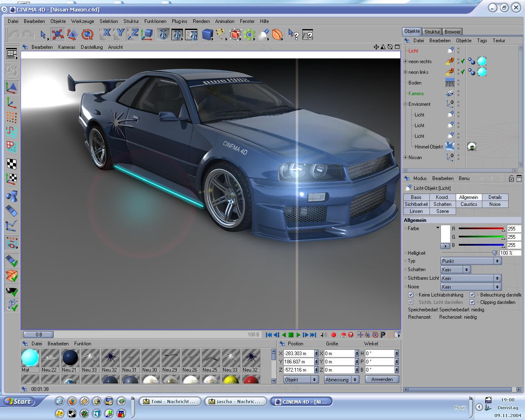This screenshot has width=525, height=420.
Task: Open the Noise dropdown
Action: click(x=471, y=287)
